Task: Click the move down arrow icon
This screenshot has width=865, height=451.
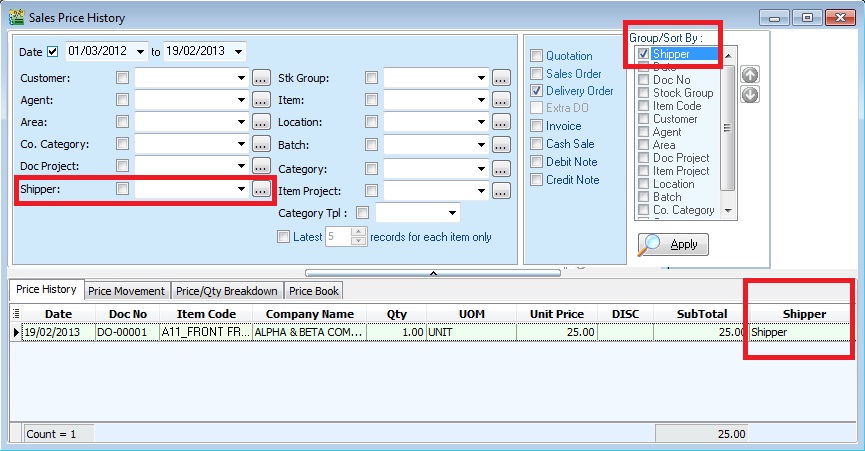Action: [x=750, y=94]
